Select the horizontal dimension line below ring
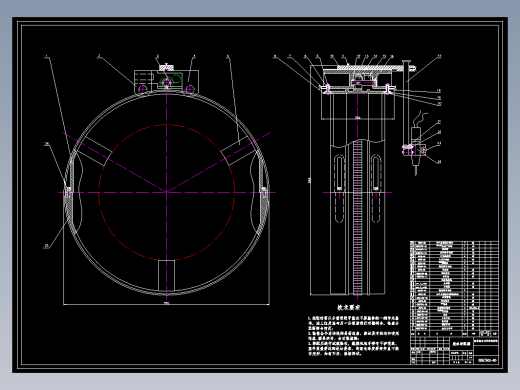Image resolution: width=520 pixels, height=390 pixels. pyautogui.click(x=166, y=304)
